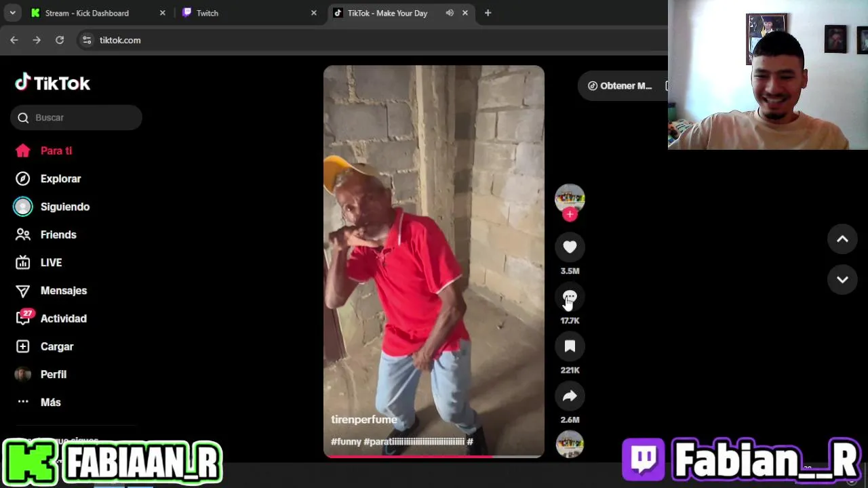
Task: Go to previous video with up chevron
Action: [842, 239]
